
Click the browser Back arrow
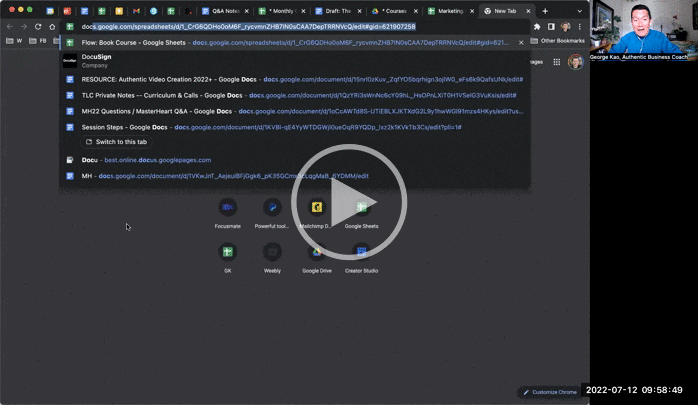pos(10,27)
